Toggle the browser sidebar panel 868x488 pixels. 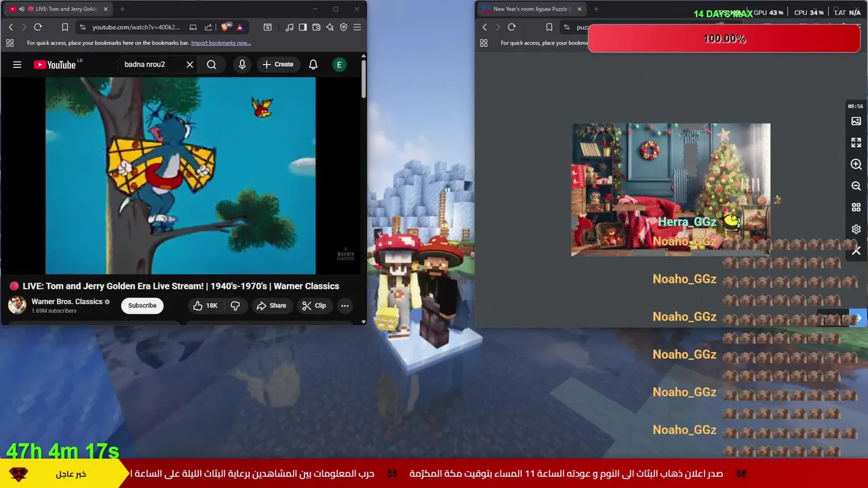pos(302,27)
